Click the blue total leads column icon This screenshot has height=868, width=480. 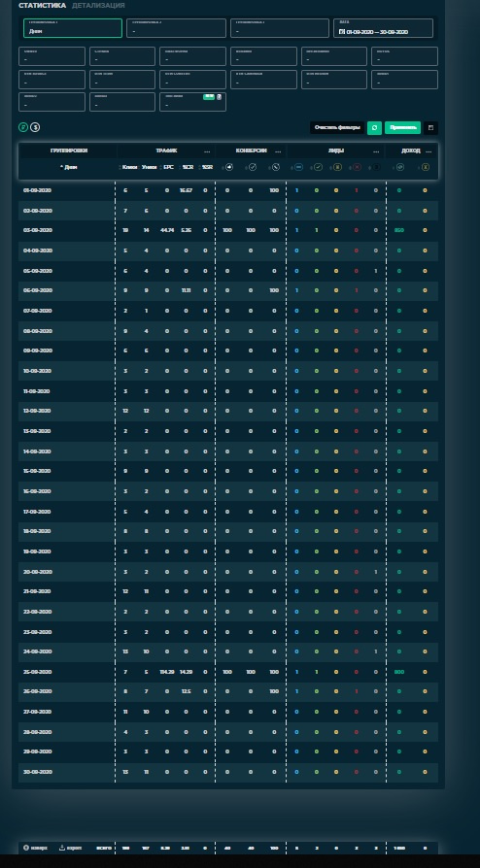pos(298,167)
